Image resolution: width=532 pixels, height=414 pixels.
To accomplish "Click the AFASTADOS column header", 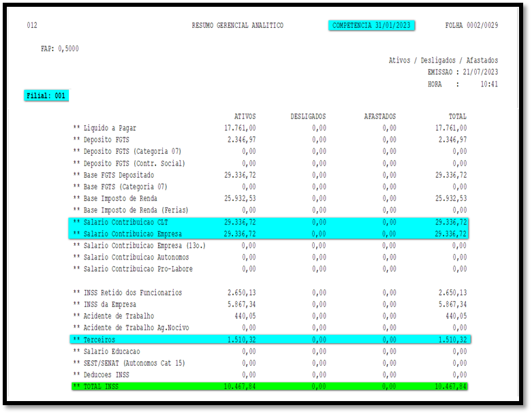I will [x=379, y=116].
